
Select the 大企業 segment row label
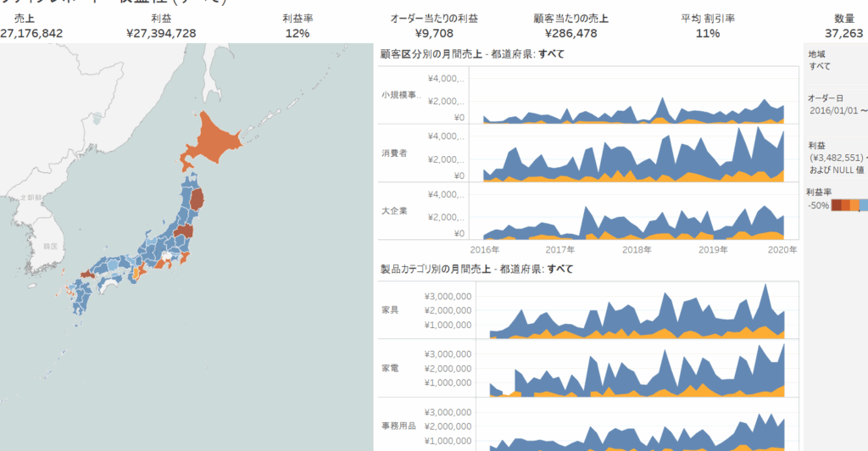tap(396, 211)
